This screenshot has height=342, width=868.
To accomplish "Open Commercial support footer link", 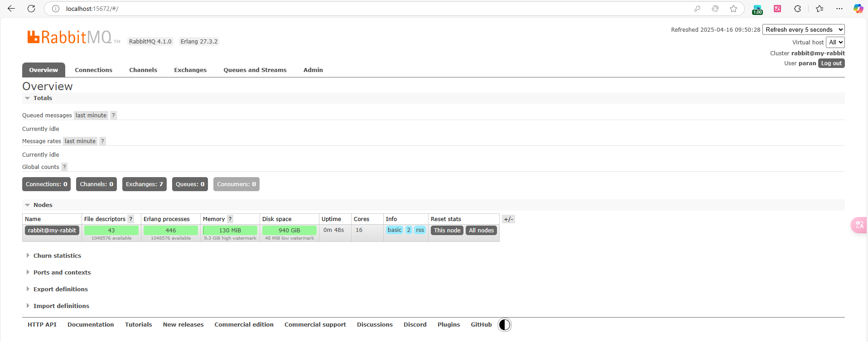I will point(315,325).
